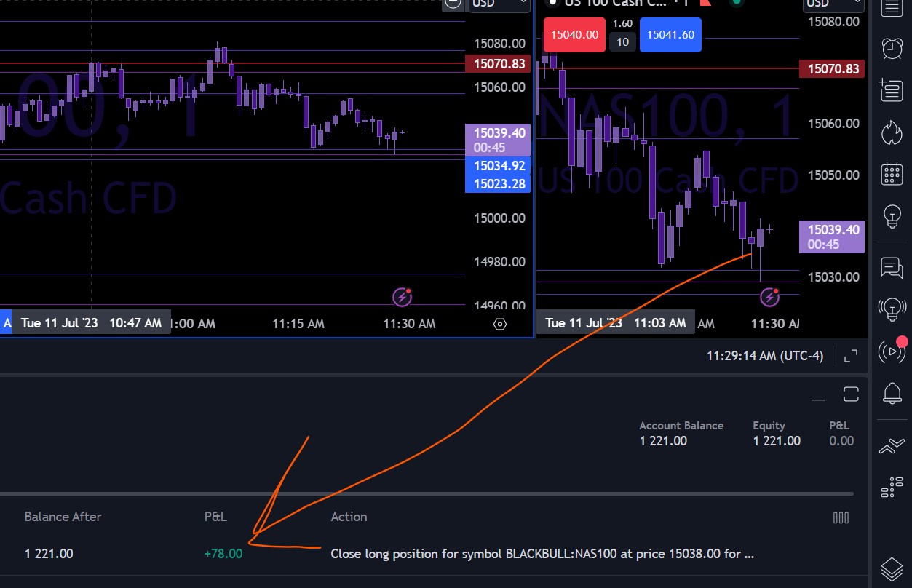Open the Chats speech bubble icon
Screen dimensions: 912x588
[892, 268]
